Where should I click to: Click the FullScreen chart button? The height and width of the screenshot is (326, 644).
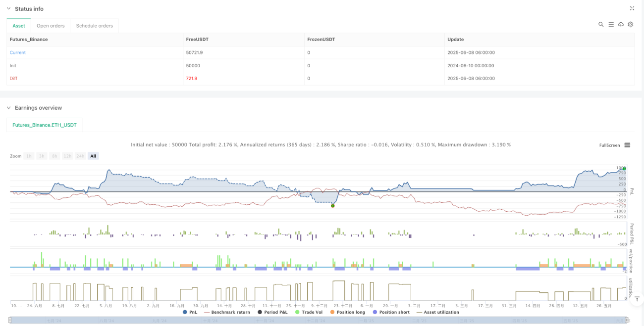[609, 145]
